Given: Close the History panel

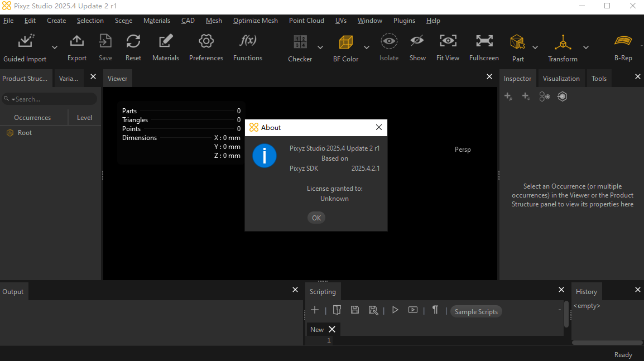Looking at the screenshot, I should (637, 290).
